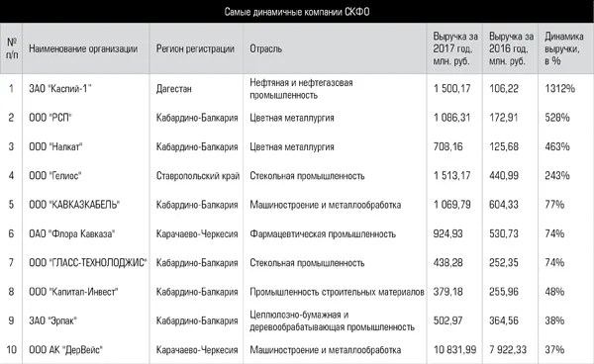Select ООО АК "ДерВейс" in the last row
This screenshot has height=364, width=594.
coord(66,349)
